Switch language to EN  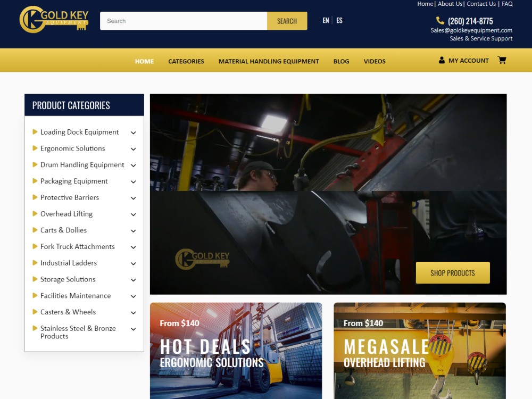point(326,20)
